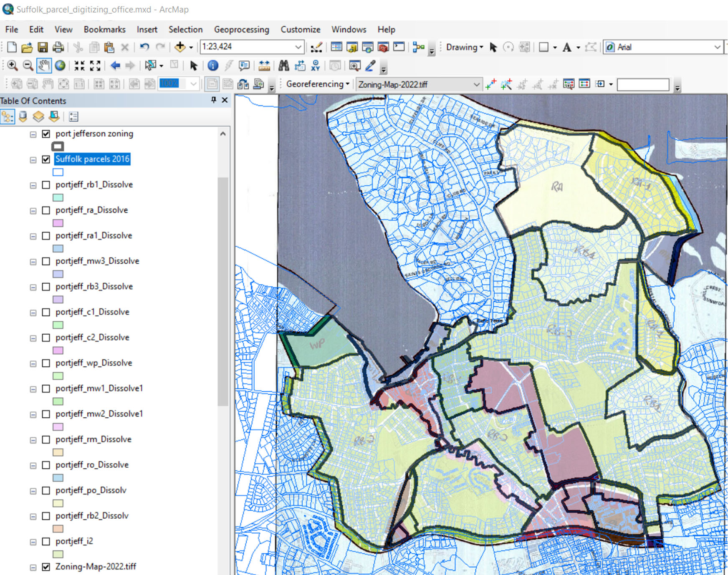728x575 pixels.
Task: Open the Measure tool
Action: (x=264, y=66)
